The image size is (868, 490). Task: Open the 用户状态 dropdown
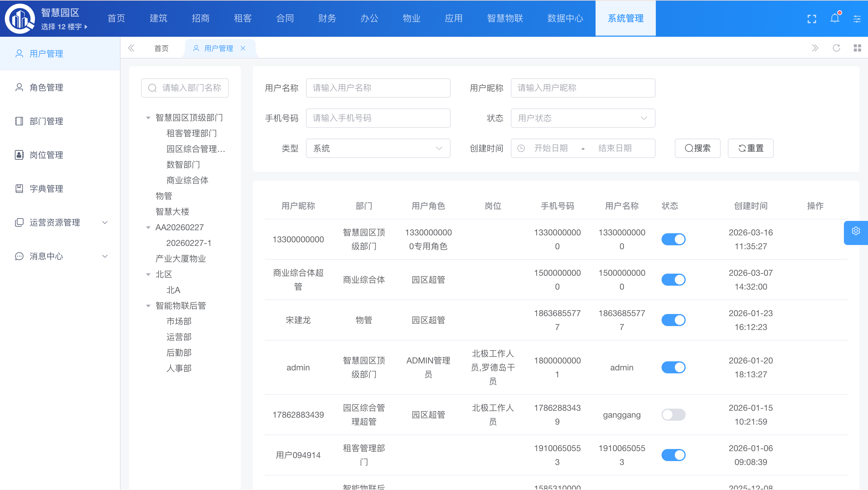tap(583, 118)
